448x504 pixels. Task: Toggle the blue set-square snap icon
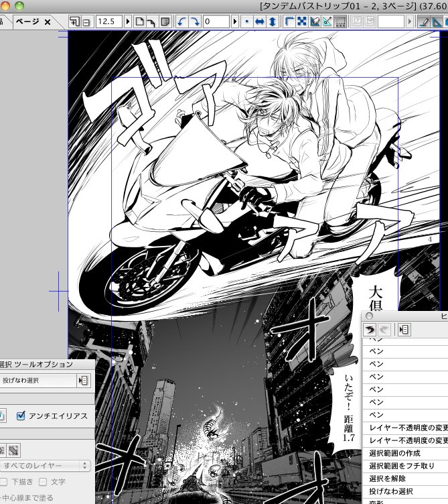pyautogui.click(x=437, y=21)
